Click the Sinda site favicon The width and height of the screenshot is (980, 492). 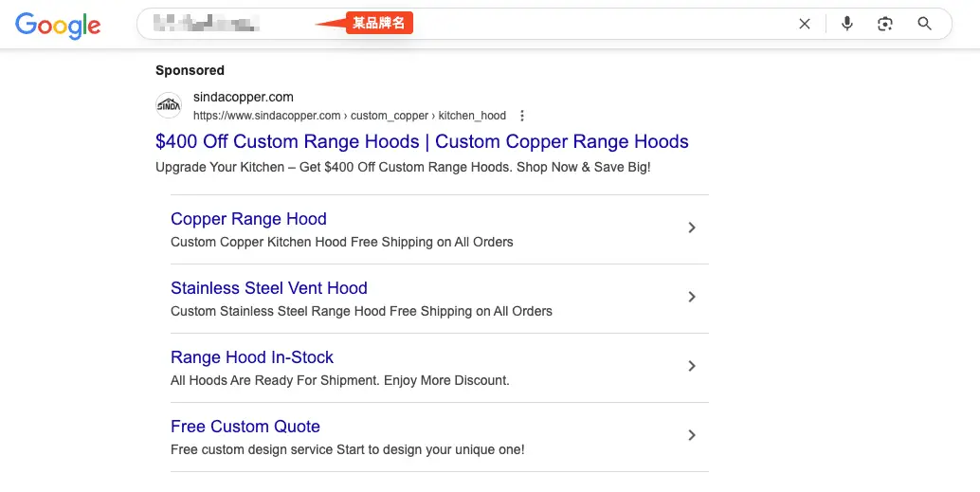pyautogui.click(x=169, y=105)
